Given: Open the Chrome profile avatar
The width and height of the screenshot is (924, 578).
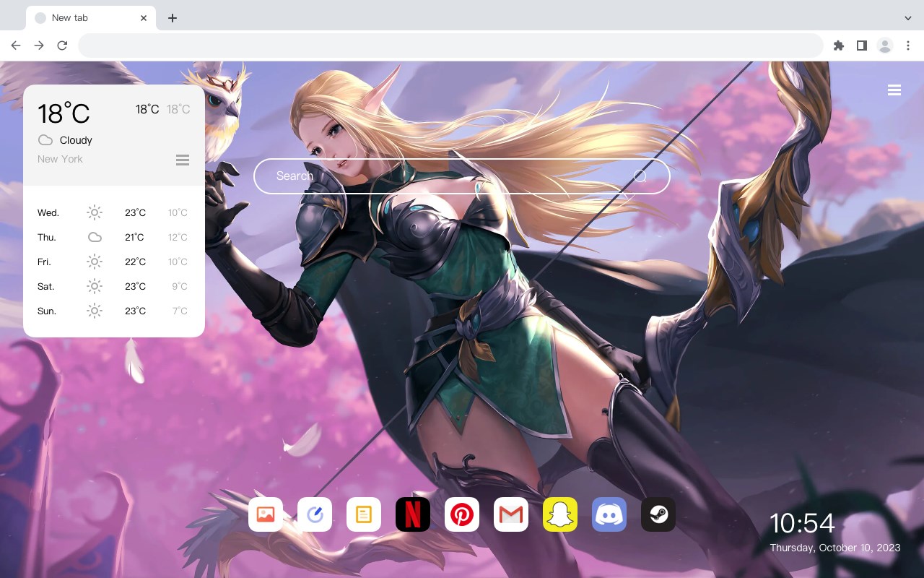Looking at the screenshot, I should coord(885,46).
